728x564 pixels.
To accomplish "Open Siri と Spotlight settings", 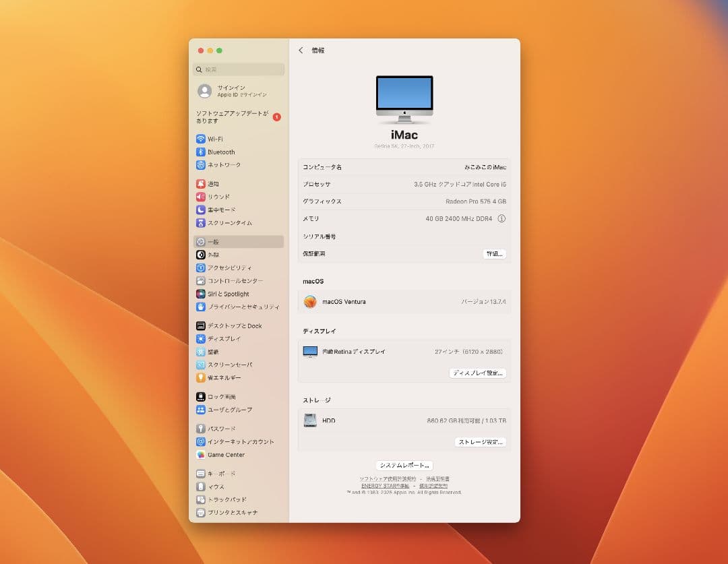I will click(228, 294).
